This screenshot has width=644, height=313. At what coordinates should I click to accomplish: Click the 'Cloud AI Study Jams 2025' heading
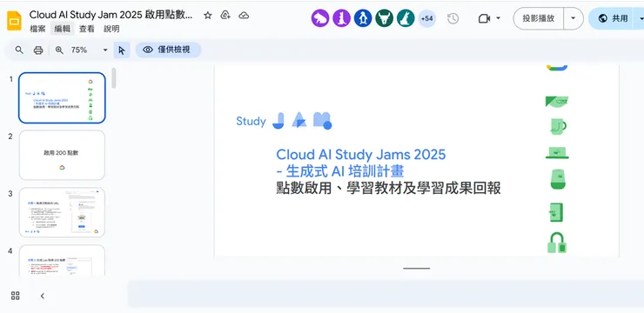(360, 155)
